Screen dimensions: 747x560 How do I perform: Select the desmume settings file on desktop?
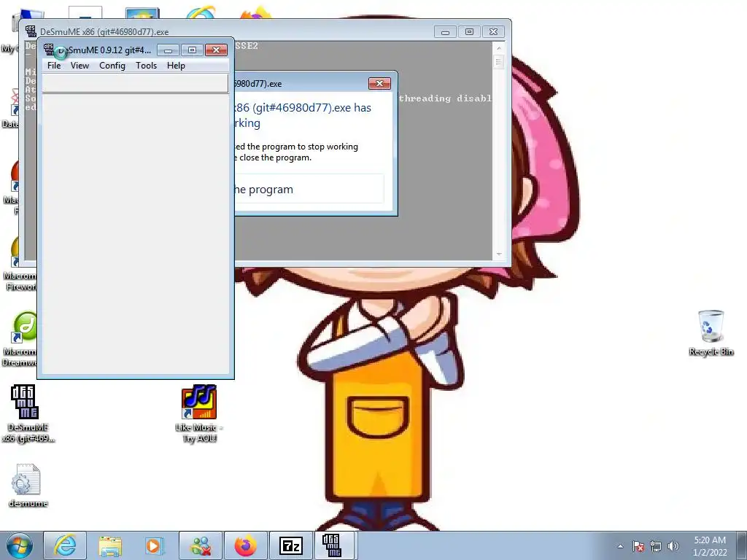pos(28,486)
